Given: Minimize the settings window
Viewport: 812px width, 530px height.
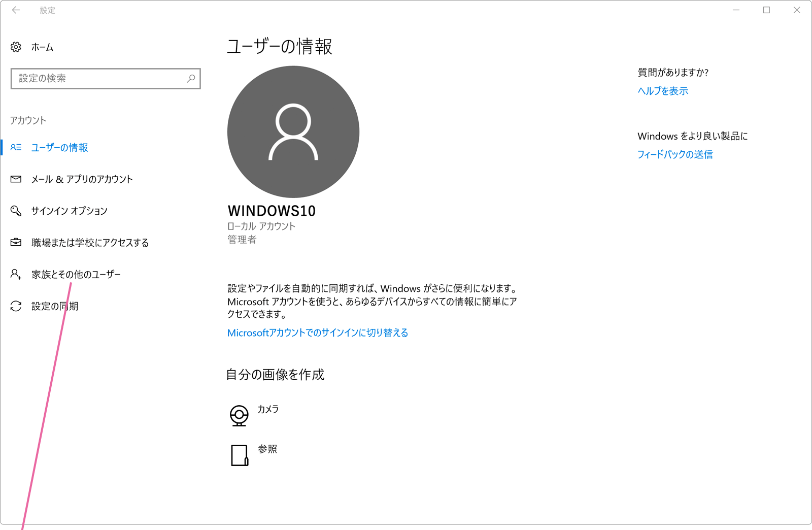Looking at the screenshot, I should [x=736, y=10].
